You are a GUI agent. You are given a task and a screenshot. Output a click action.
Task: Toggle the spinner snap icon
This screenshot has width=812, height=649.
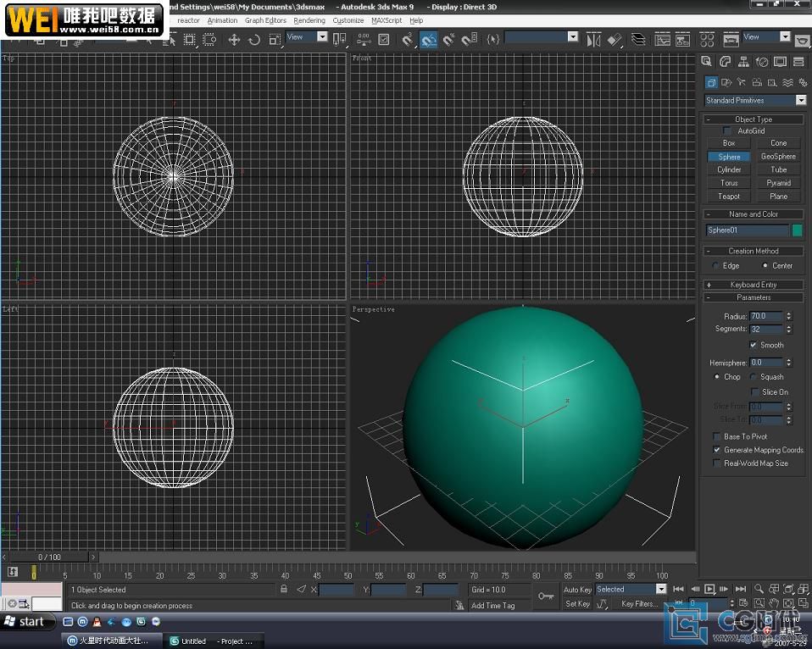470,40
